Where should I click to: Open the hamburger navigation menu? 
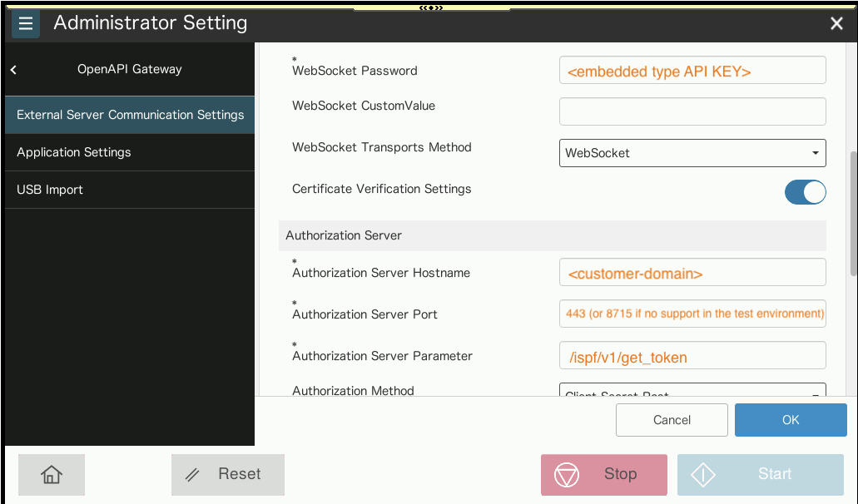click(25, 23)
